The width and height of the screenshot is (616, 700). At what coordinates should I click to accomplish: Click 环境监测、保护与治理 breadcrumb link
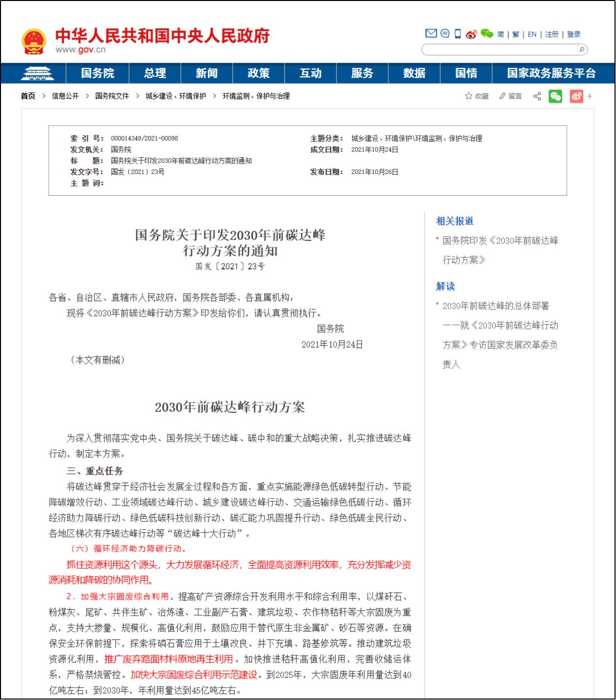256,96
